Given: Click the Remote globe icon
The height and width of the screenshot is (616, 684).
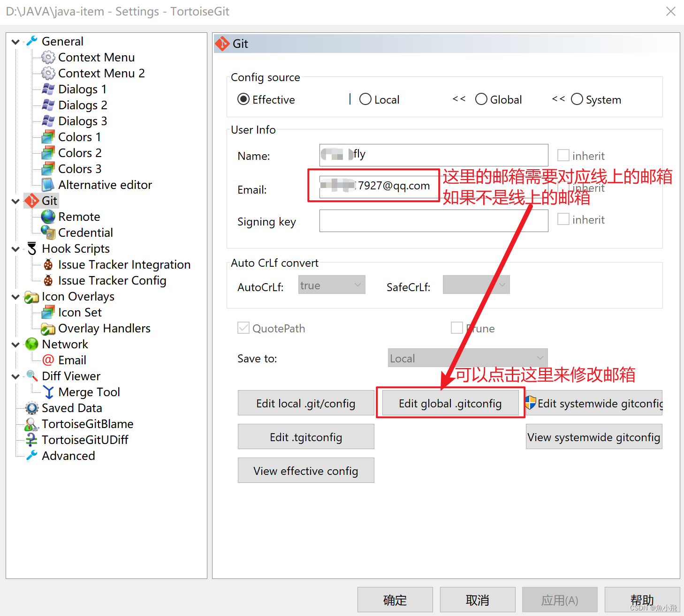Looking at the screenshot, I should pyautogui.click(x=48, y=217).
